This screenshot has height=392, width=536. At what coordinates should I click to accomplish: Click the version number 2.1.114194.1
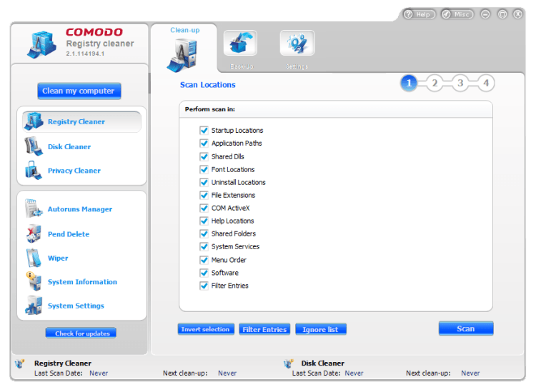(85, 54)
